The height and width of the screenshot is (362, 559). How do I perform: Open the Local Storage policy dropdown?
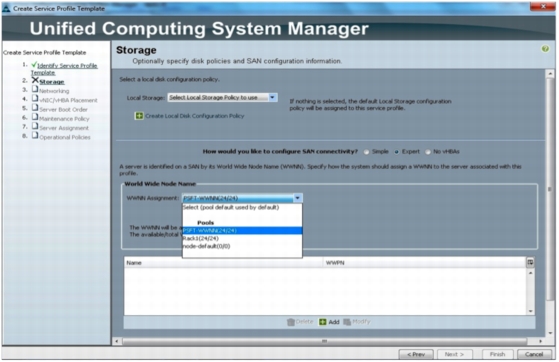pos(222,97)
